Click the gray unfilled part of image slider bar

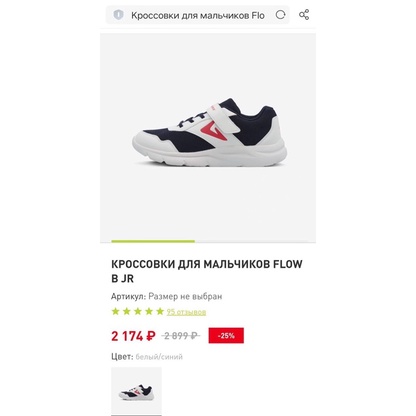(x=255, y=241)
